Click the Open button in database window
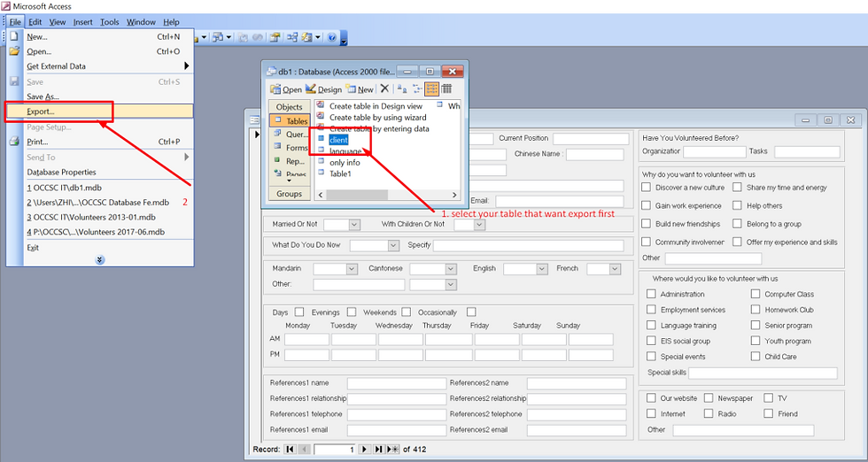The height and width of the screenshot is (462, 868). click(x=285, y=89)
